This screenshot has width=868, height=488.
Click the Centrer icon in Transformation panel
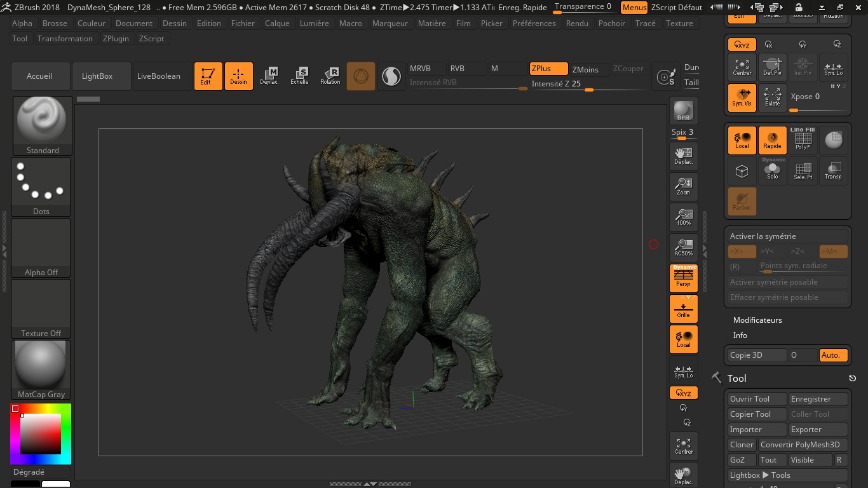(x=742, y=66)
